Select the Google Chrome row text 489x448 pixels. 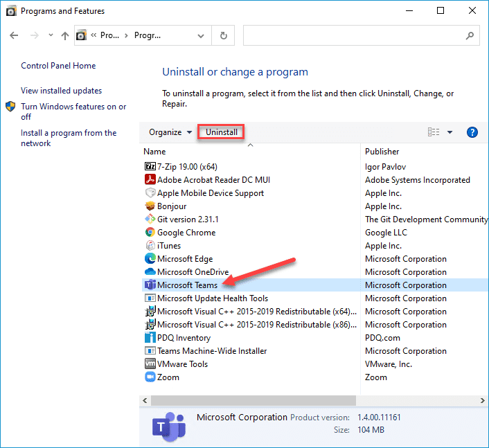[x=186, y=233]
